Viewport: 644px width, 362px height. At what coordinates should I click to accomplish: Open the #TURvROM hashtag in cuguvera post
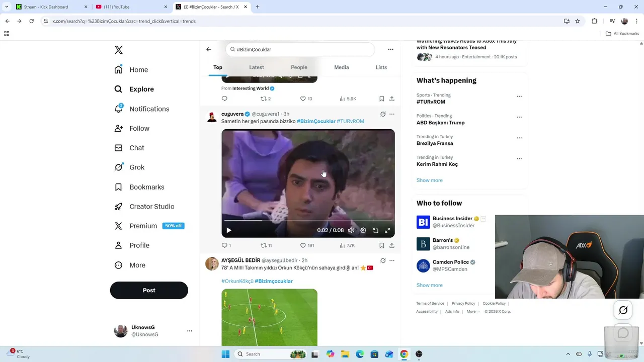point(350,121)
